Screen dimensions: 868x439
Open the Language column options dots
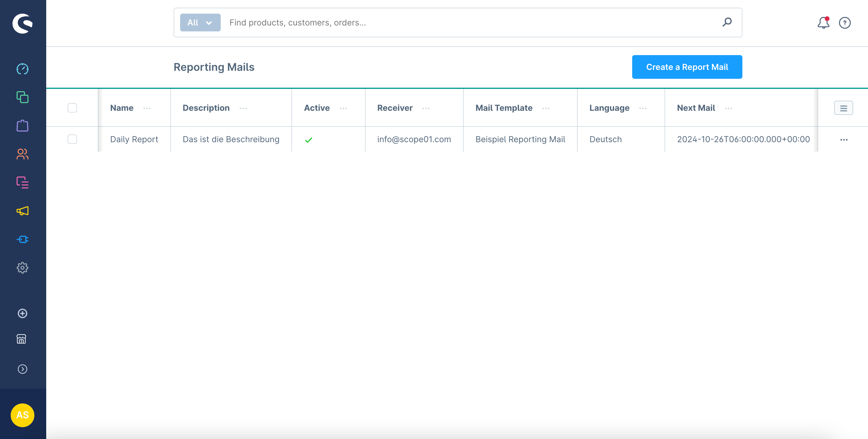pos(643,108)
